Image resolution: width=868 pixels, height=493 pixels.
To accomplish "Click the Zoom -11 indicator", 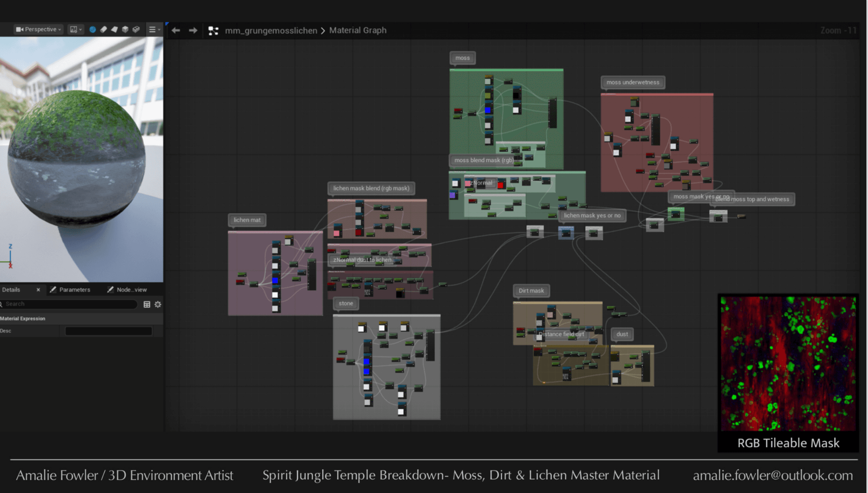I will [838, 30].
